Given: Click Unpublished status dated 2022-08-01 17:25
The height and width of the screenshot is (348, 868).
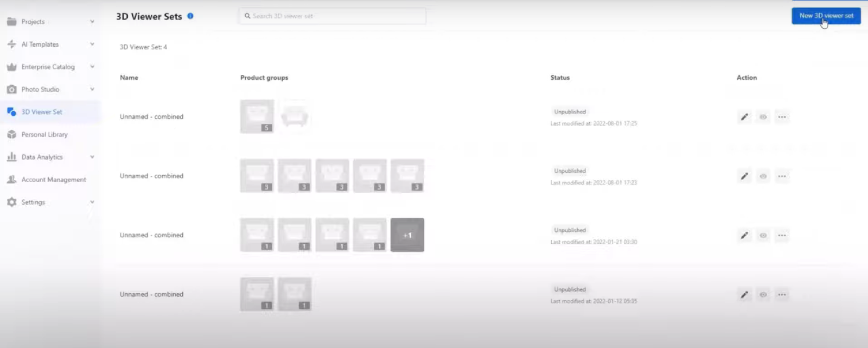Looking at the screenshot, I should click(x=570, y=112).
